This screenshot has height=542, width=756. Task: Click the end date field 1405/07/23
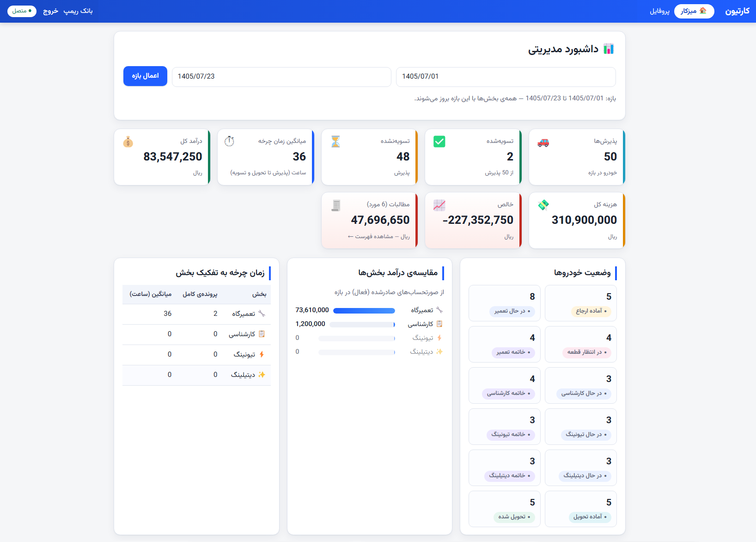[x=281, y=77]
